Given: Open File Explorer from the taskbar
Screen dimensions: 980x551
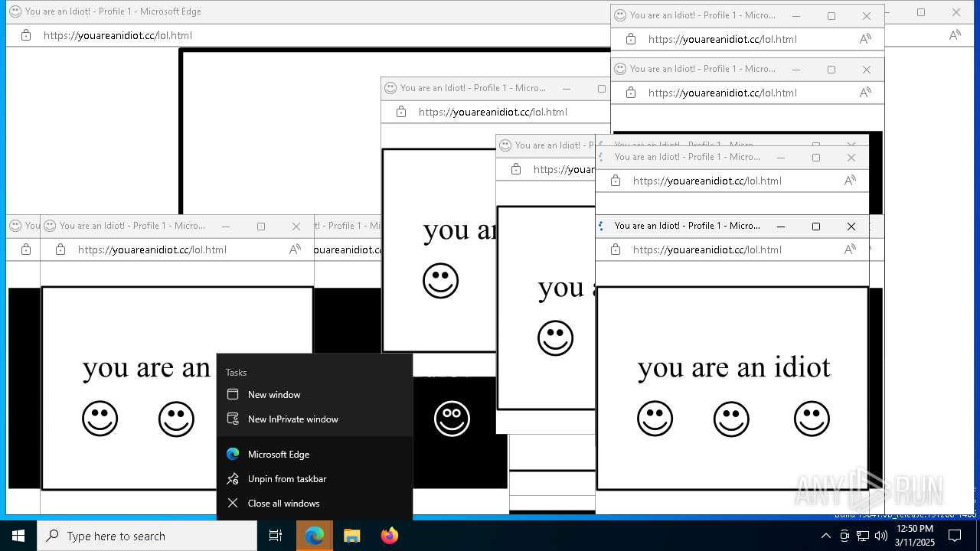Looking at the screenshot, I should (x=351, y=536).
